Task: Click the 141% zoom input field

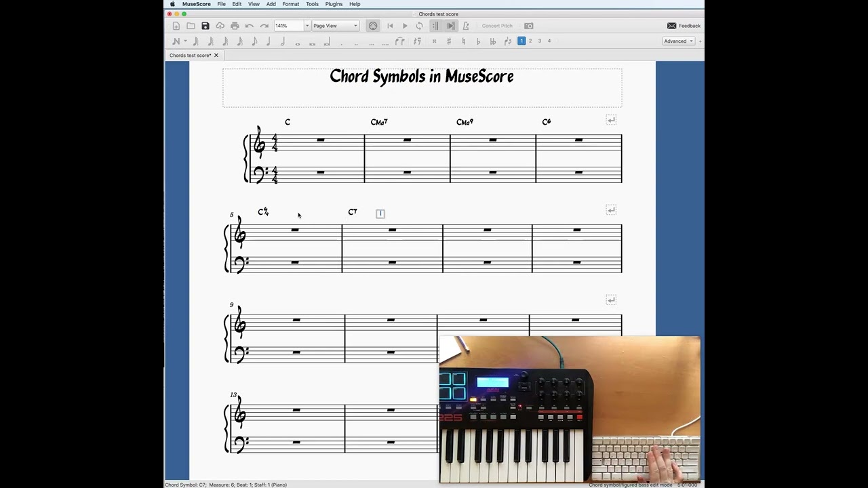Action: (x=288, y=26)
